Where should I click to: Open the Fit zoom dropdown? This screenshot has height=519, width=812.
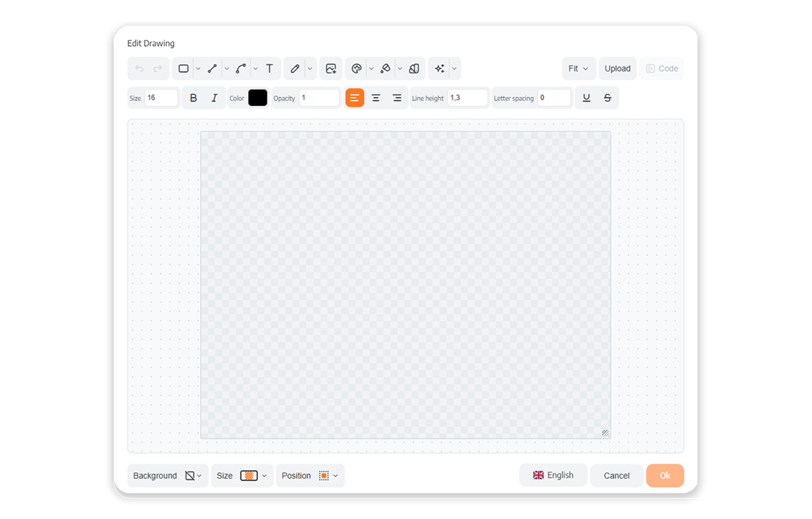click(579, 69)
